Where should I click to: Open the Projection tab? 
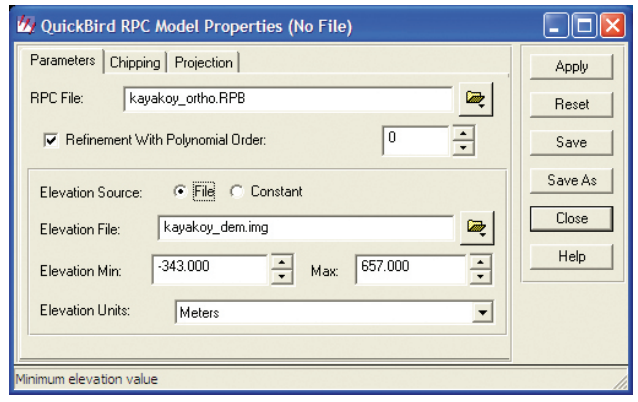203,62
